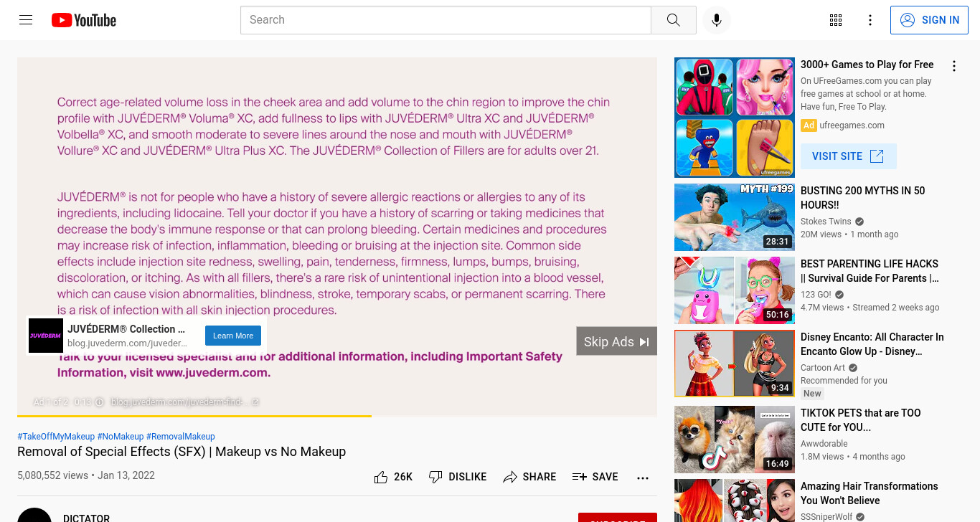980x522 pixels.
Task: Click title BUSTING 200 MYTHS IN 50 HOURS
Action: 863,198
